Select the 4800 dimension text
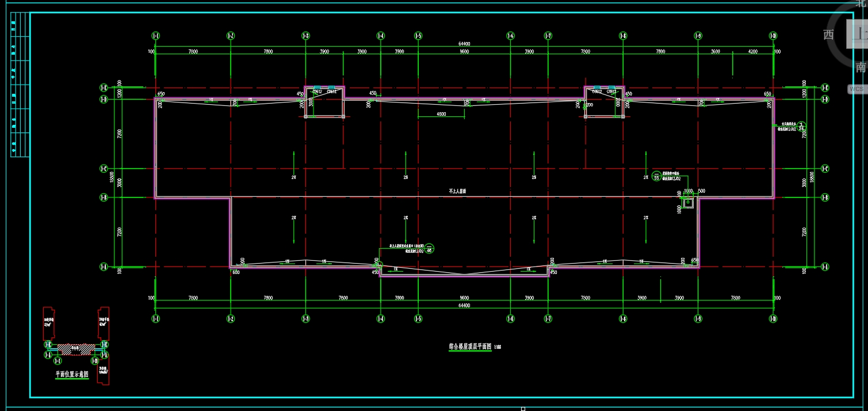The height and width of the screenshot is (411, 868). pos(441,114)
